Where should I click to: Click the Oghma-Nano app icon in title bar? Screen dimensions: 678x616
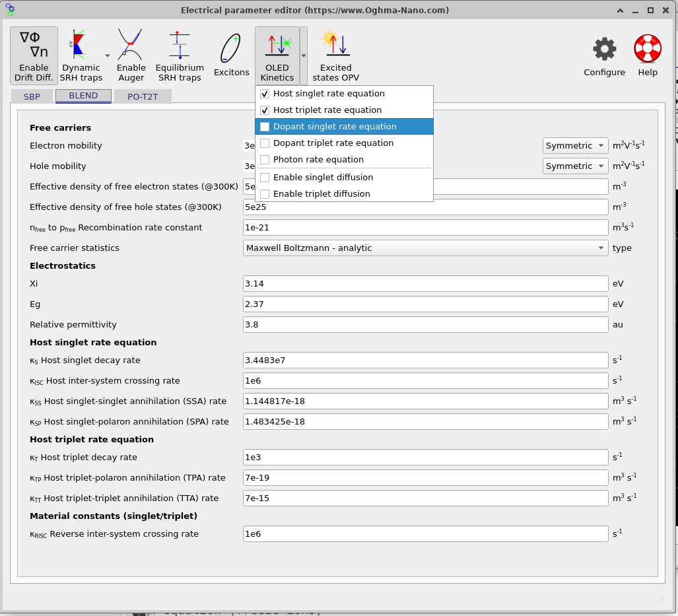click(9, 9)
